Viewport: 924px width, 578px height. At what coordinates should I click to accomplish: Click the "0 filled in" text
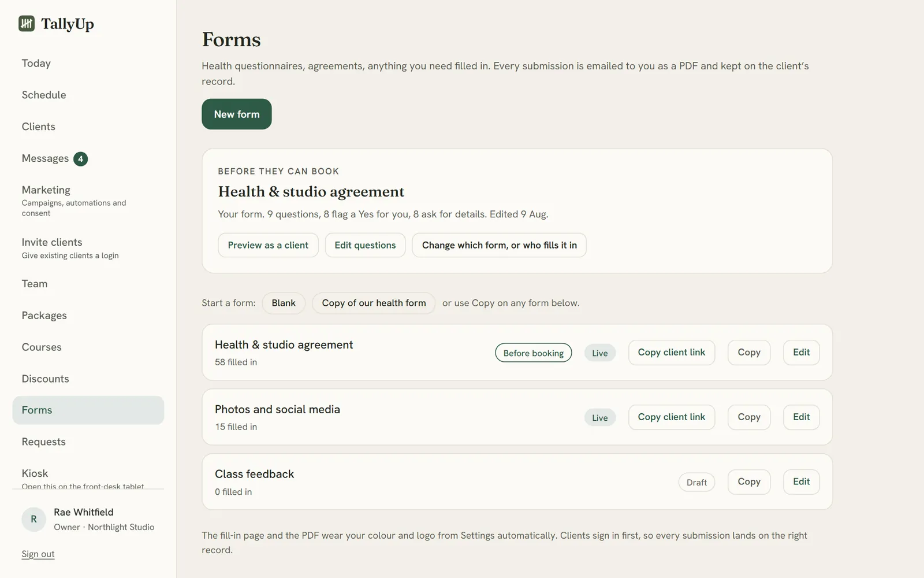coord(233,492)
